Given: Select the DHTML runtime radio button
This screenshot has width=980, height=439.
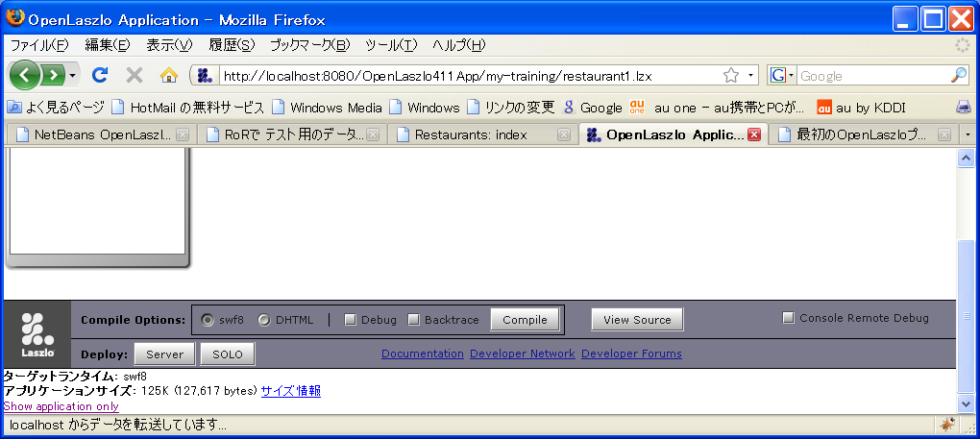Looking at the screenshot, I should tap(264, 320).
